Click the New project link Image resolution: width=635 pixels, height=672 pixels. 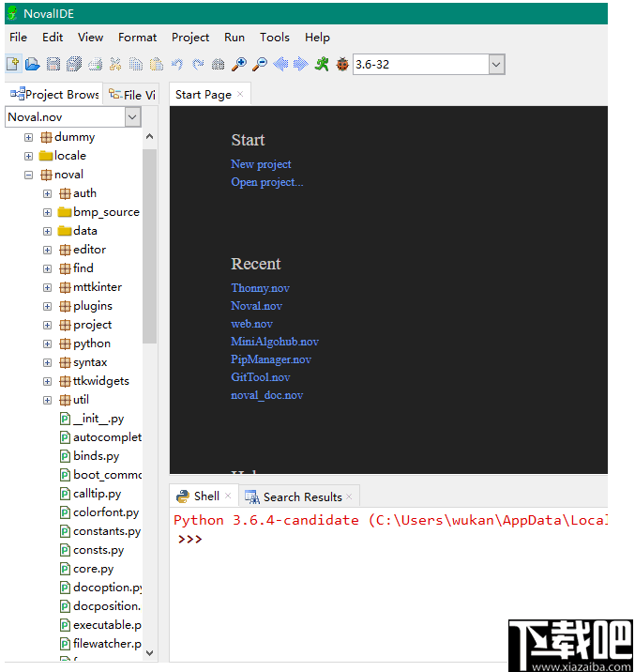tap(261, 164)
